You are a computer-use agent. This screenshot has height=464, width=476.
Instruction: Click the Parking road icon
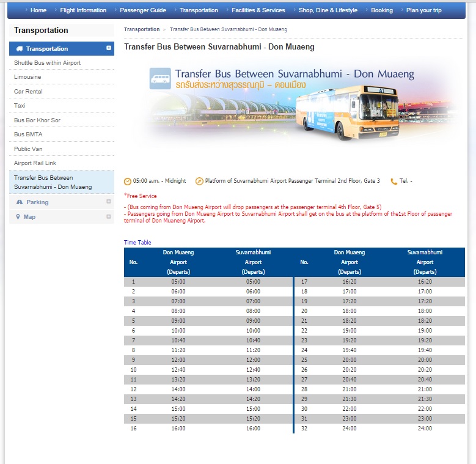tap(20, 202)
